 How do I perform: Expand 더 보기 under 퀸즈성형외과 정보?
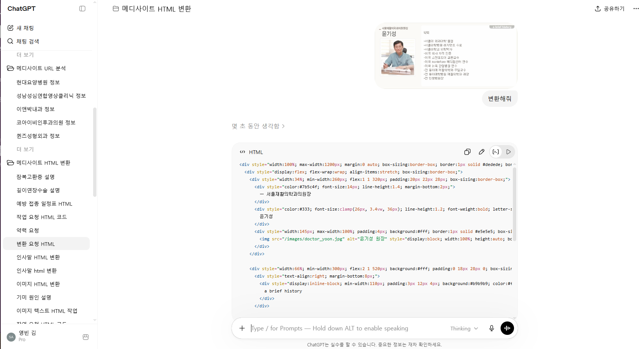[x=25, y=149]
